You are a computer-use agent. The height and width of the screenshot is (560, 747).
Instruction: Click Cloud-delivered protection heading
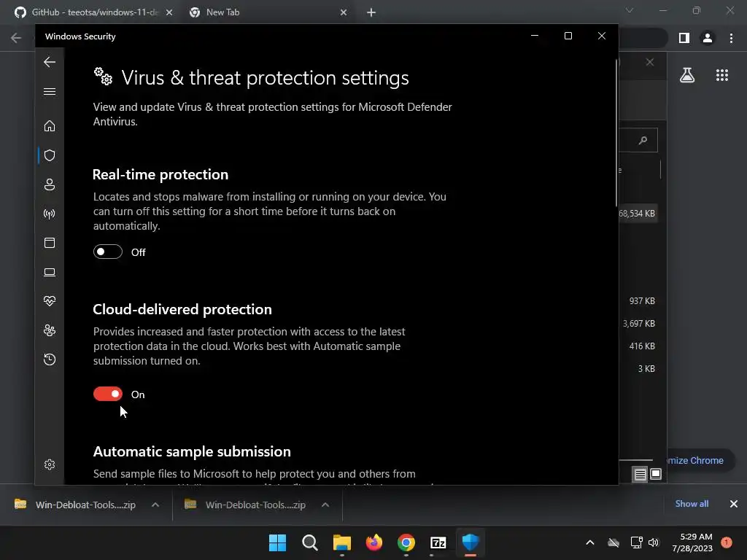click(182, 309)
